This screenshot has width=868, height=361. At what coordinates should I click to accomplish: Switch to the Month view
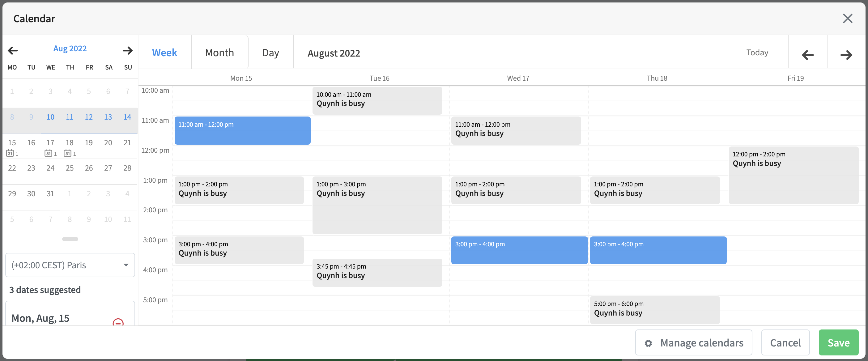coord(219,52)
